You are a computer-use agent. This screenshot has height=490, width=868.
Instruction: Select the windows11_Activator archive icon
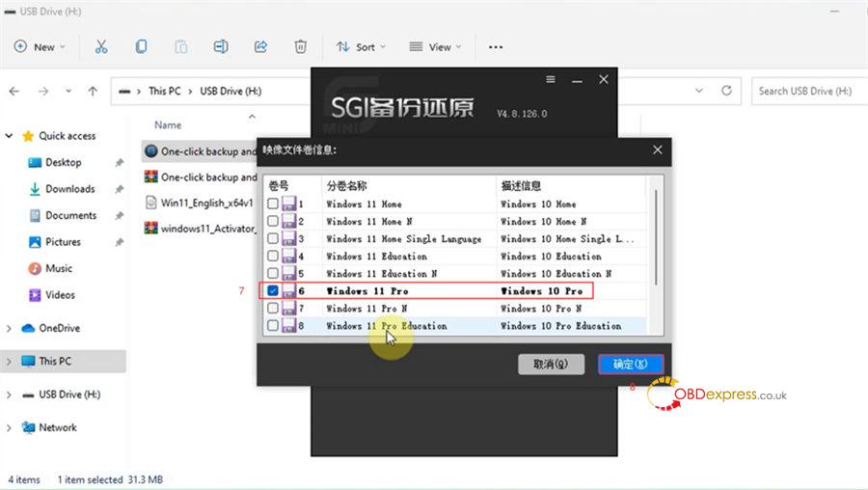[x=150, y=228]
